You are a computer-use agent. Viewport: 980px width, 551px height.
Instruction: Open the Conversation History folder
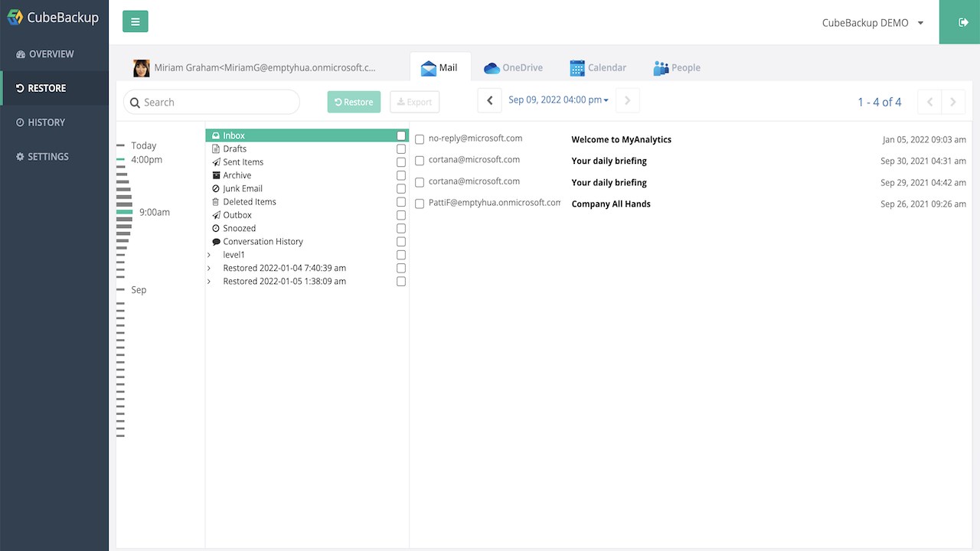pos(263,242)
